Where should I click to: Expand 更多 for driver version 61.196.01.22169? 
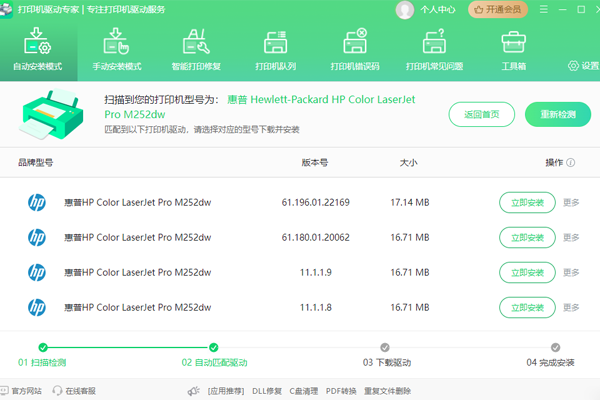(571, 203)
